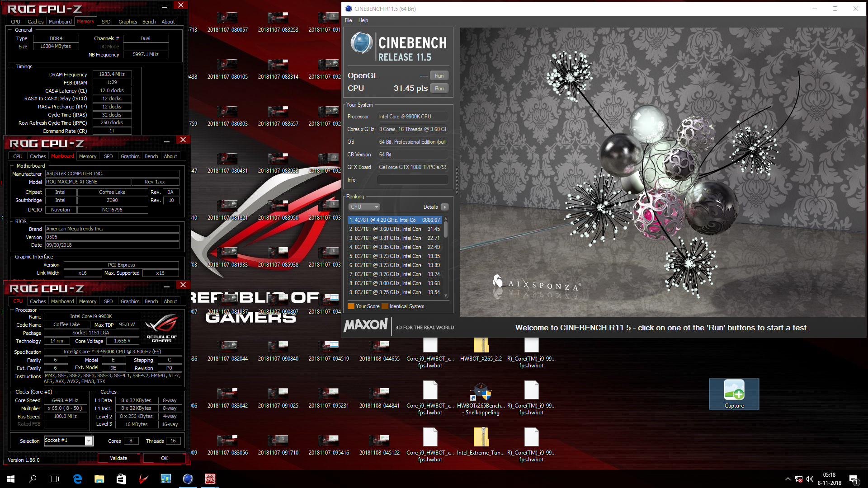
Task: Open Graphics tab in bottom CPU-Z window
Action: 130,301
